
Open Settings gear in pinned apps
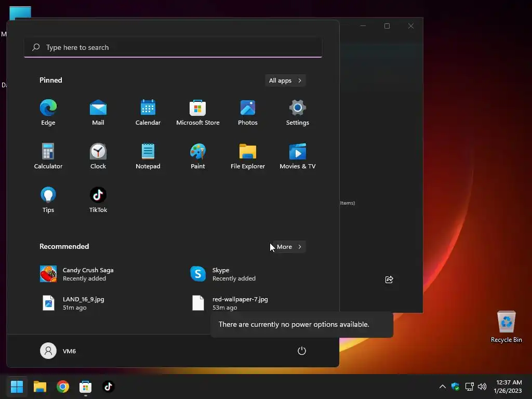(298, 113)
